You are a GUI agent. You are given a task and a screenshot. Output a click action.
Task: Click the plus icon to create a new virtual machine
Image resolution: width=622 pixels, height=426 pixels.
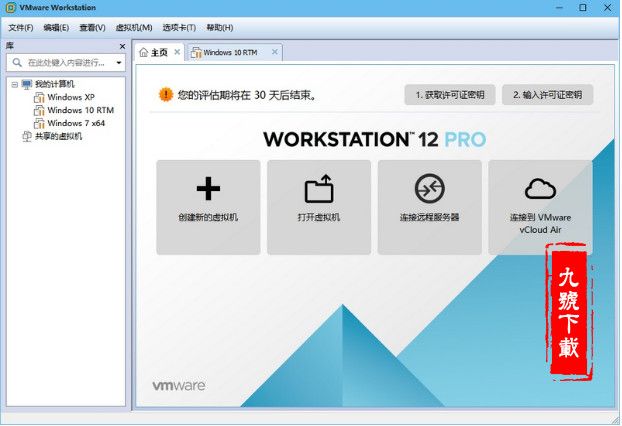pyautogui.click(x=207, y=189)
